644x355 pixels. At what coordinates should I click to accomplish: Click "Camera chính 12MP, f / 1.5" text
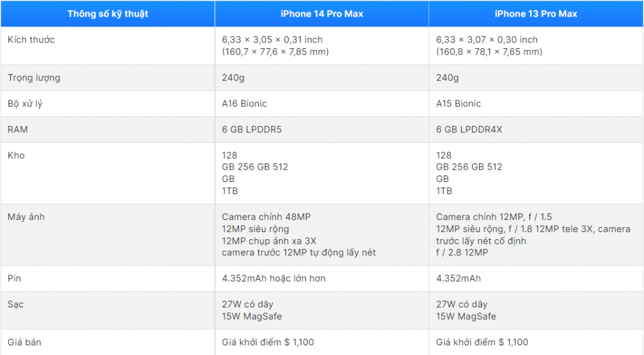pos(495,217)
